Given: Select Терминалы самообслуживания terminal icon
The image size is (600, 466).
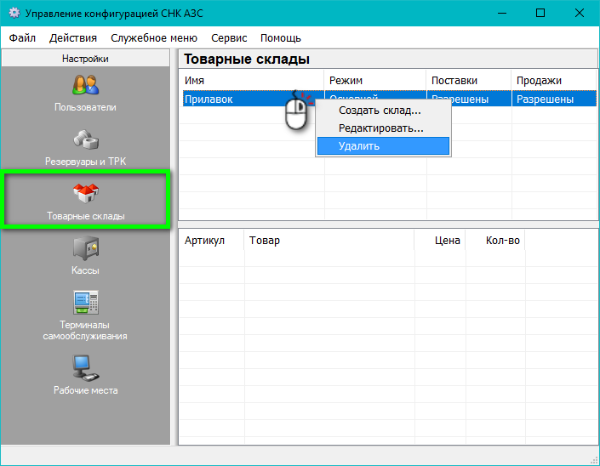Looking at the screenshot, I should click(85, 302).
